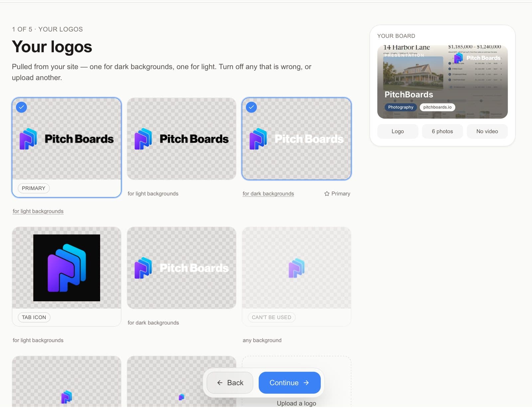Click the PRIMARY badge

[34, 188]
